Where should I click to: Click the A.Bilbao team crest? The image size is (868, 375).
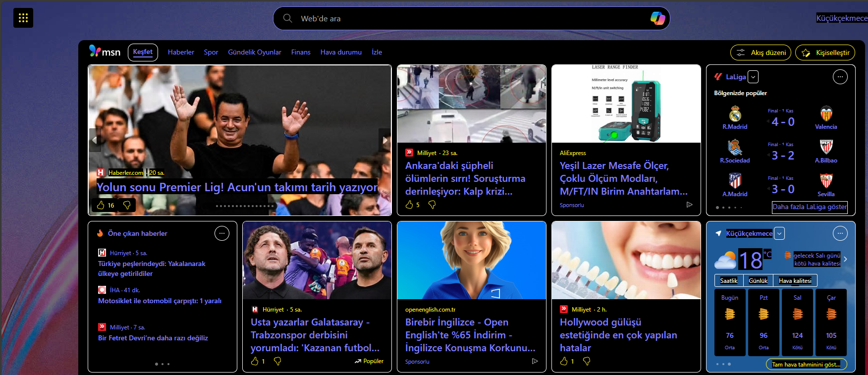coord(826,147)
